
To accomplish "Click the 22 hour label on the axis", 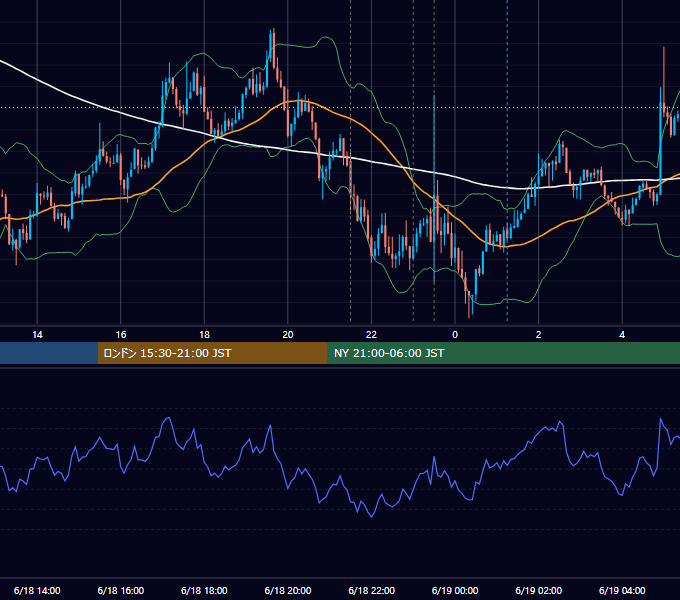I will pyautogui.click(x=371, y=335).
